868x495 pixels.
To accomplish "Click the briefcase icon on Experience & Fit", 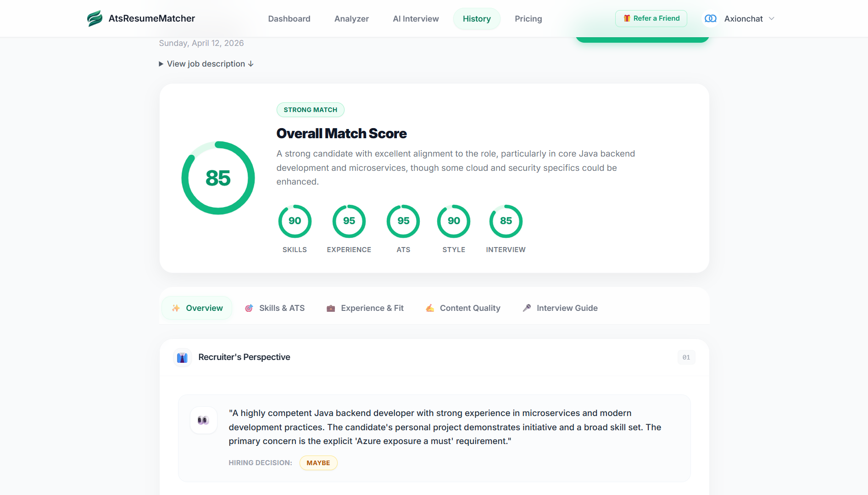I will (x=331, y=308).
